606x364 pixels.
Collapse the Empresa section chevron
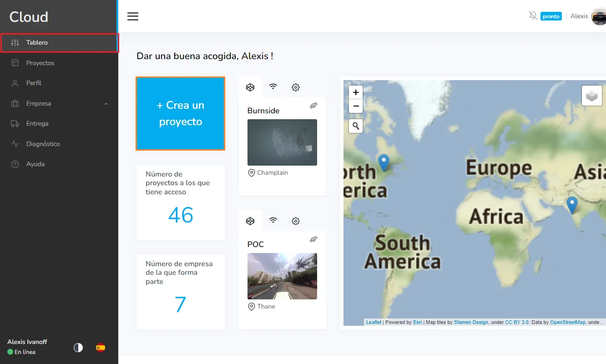pos(106,103)
